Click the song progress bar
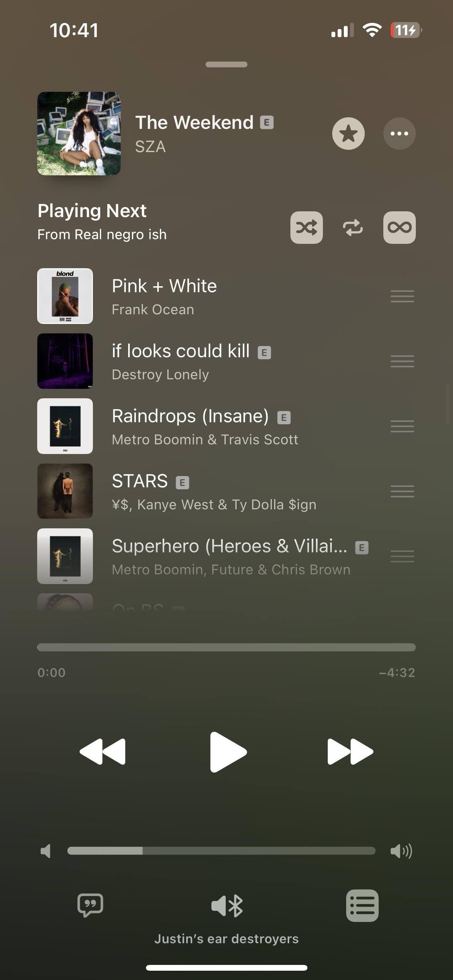This screenshot has height=980, width=453. [x=226, y=647]
